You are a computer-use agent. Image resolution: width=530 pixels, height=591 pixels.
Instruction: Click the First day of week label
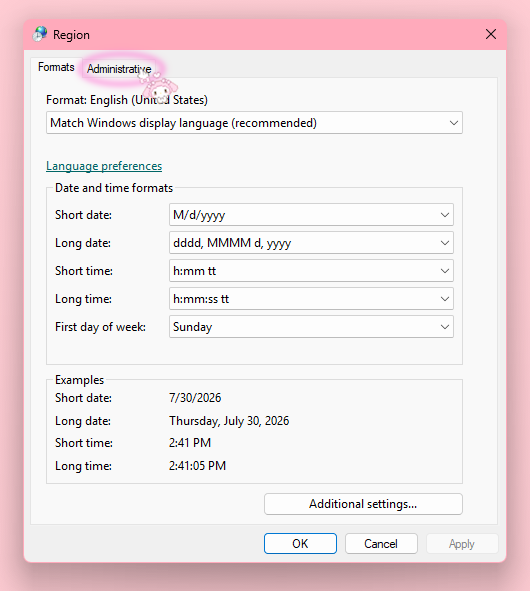click(x=100, y=327)
